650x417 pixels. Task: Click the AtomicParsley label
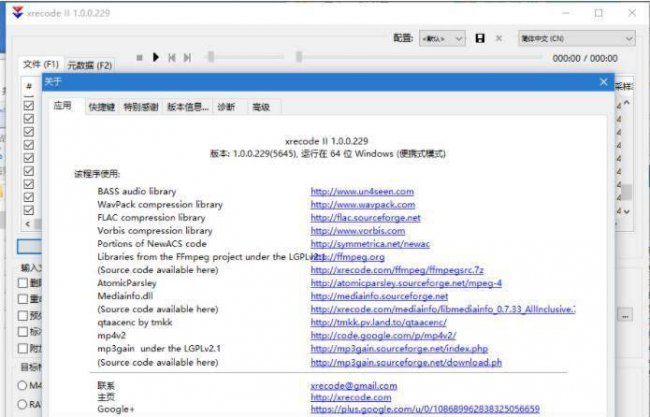pos(127,284)
